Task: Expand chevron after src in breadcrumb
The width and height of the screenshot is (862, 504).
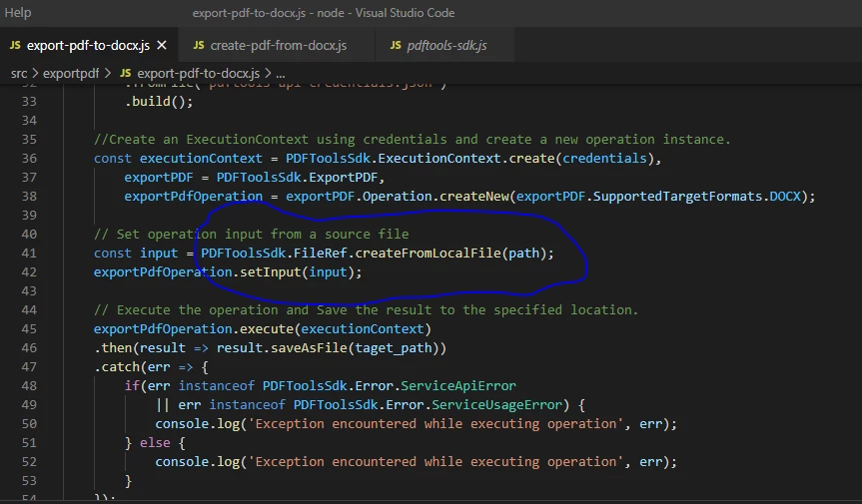Action: [x=35, y=74]
